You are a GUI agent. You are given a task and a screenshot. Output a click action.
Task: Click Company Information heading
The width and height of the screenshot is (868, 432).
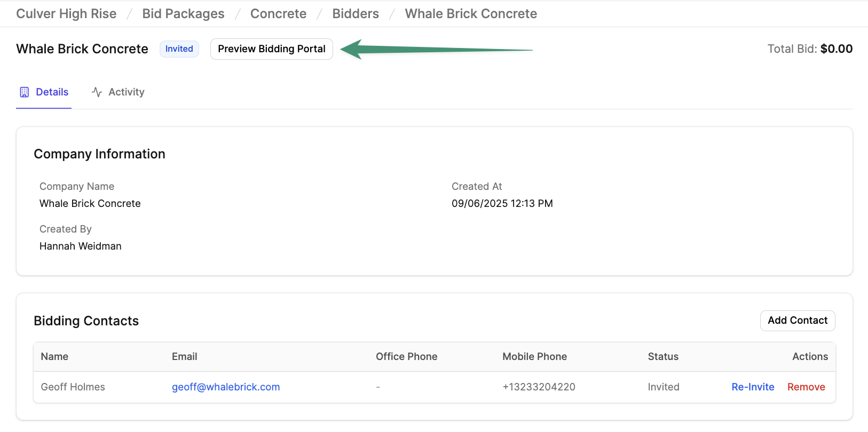tap(99, 154)
